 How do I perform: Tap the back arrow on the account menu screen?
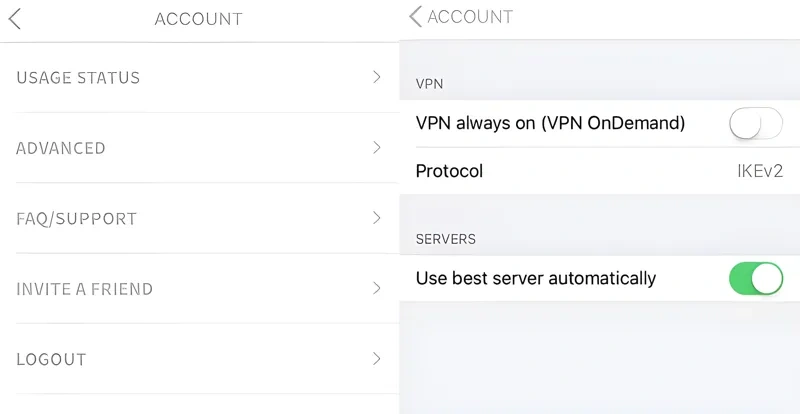(15, 19)
